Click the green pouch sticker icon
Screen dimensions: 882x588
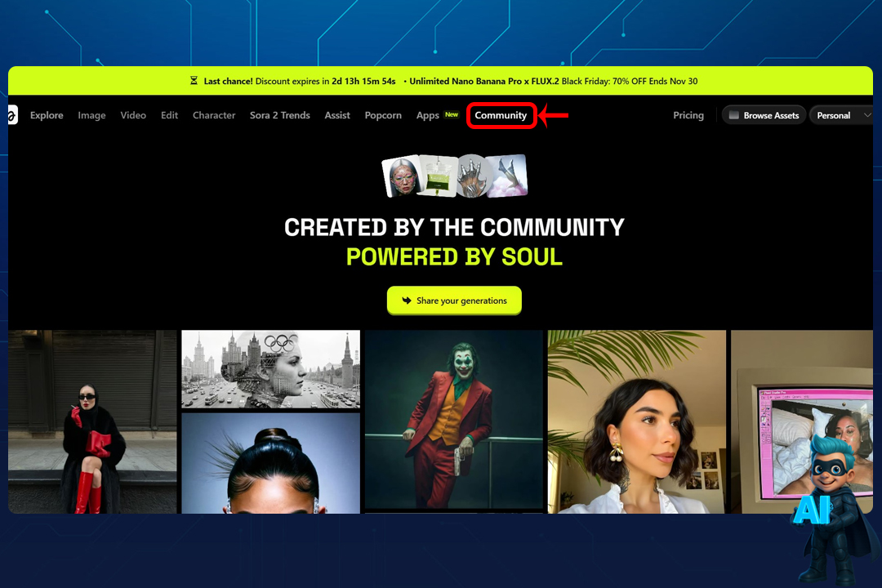point(439,176)
